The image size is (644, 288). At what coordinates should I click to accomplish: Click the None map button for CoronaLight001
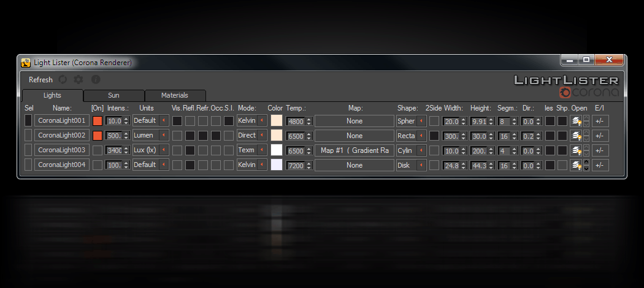355,121
